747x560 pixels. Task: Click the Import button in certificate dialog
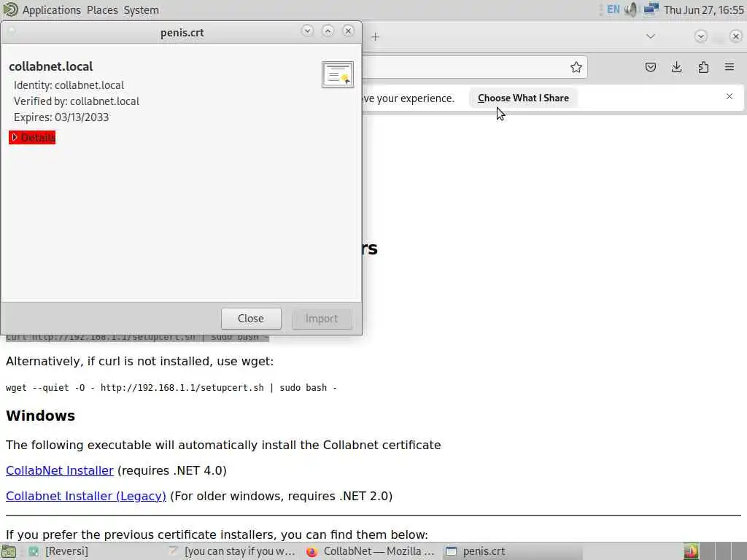click(x=322, y=318)
